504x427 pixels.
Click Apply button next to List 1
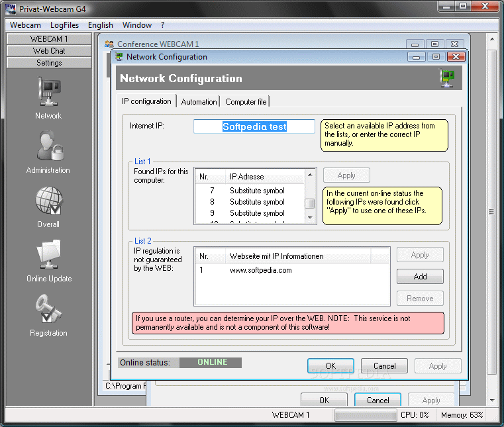346,175
